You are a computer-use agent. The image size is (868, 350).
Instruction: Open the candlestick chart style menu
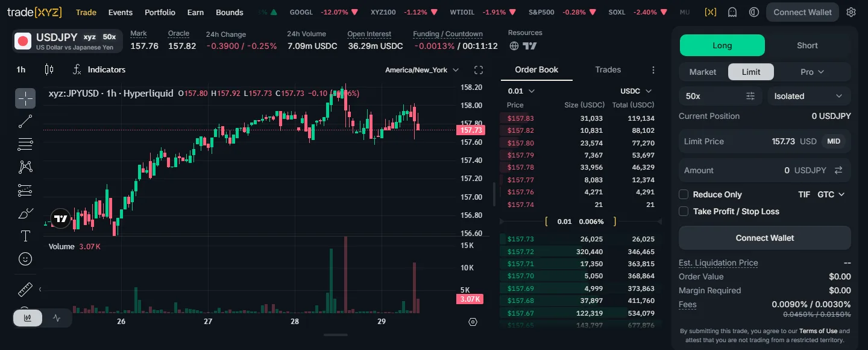pos(49,69)
